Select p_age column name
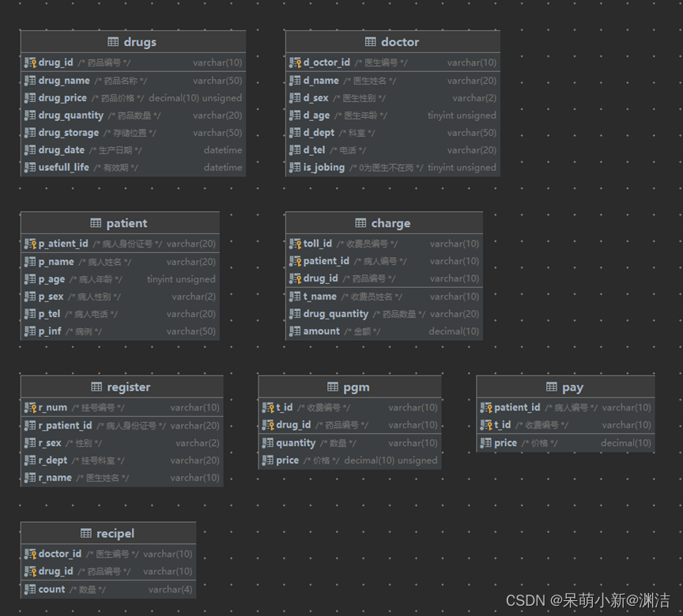This screenshot has height=616, width=683. click(51, 279)
